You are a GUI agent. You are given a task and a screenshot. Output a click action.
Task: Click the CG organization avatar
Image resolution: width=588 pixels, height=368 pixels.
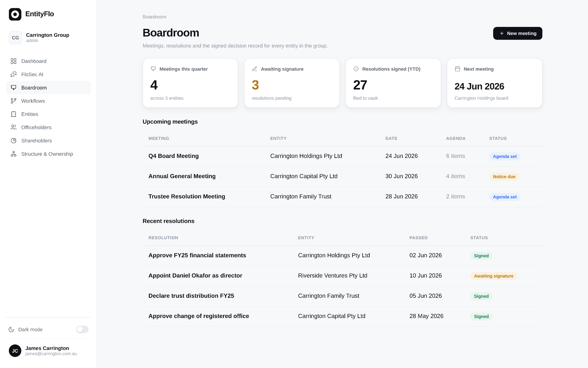pos(15,38)
